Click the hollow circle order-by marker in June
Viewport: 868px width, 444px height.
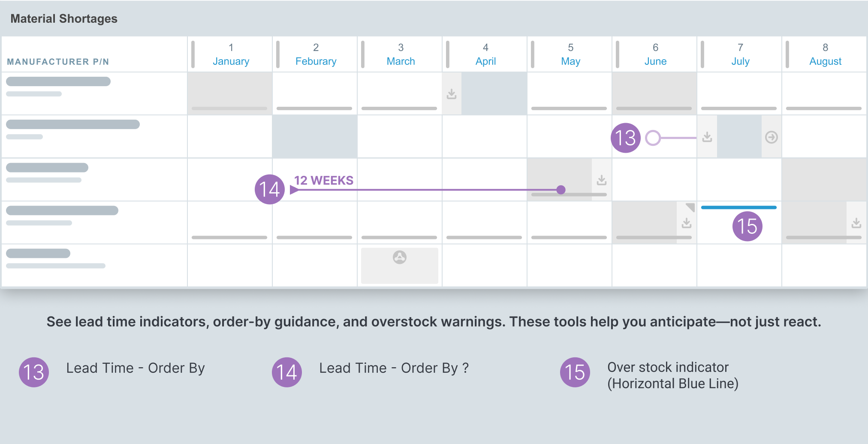click(x=653, y=138)
